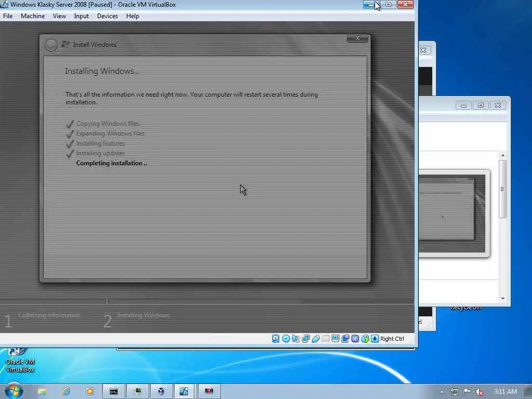Click the Install Windows title icon
532x399 pixels.
(65, 45)
